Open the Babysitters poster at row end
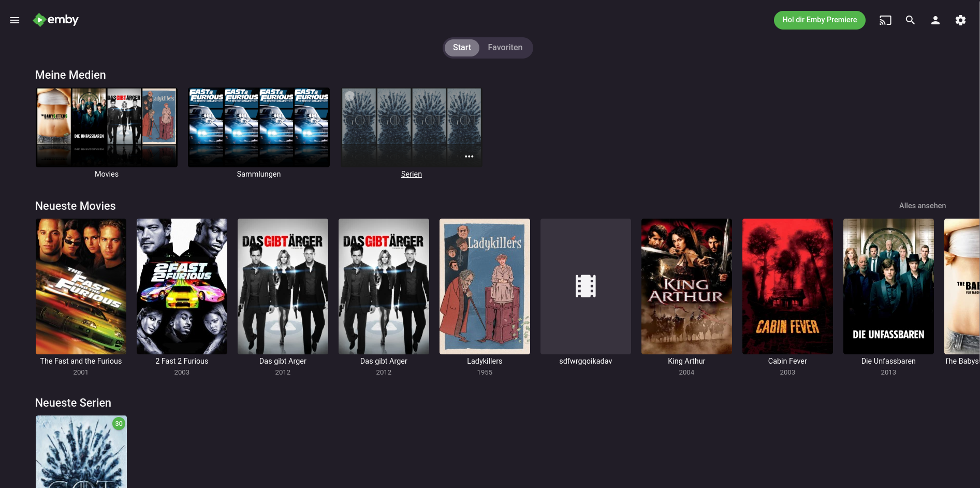This screenshot has height=488, width=980. (962, 286)
